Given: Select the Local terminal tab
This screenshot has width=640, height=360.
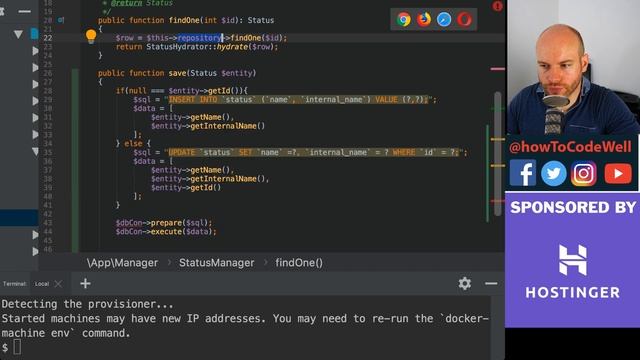Looking at the screenshot, I should coord(42,284).
